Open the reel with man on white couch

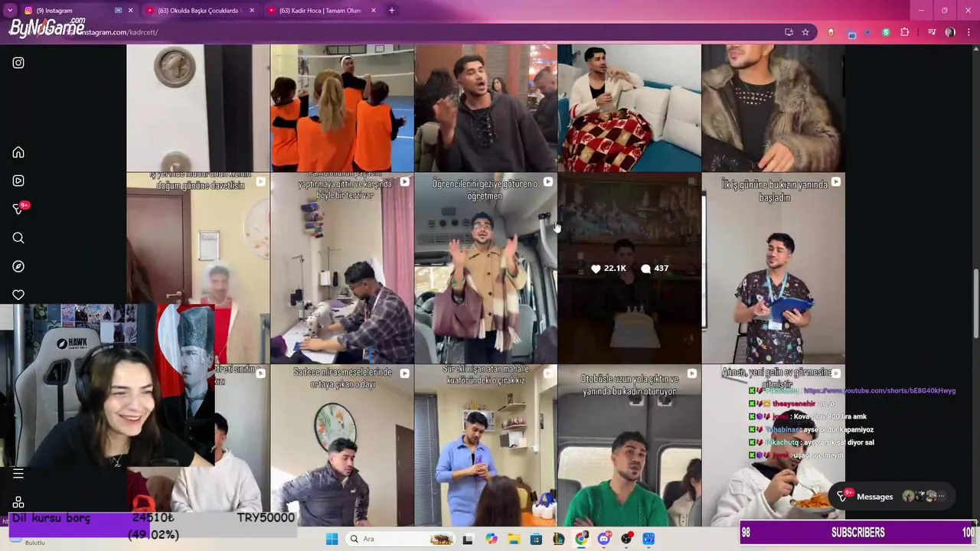coord(629,107)
